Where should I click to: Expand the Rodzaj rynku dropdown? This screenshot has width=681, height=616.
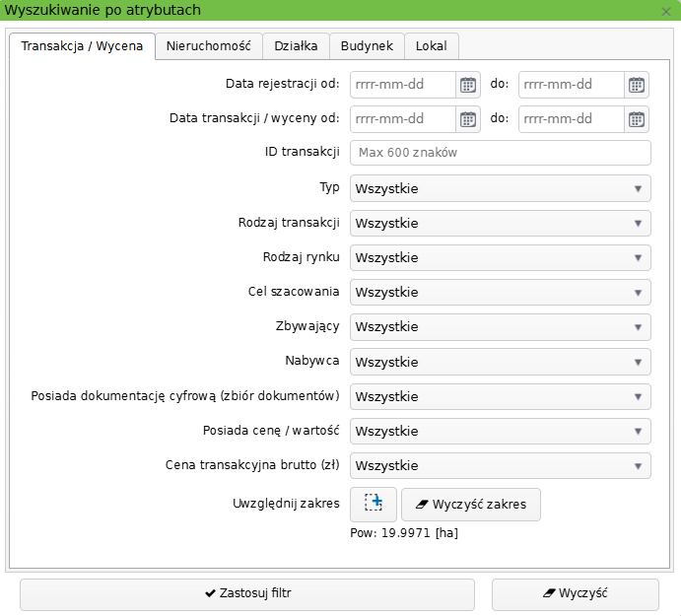500,258
